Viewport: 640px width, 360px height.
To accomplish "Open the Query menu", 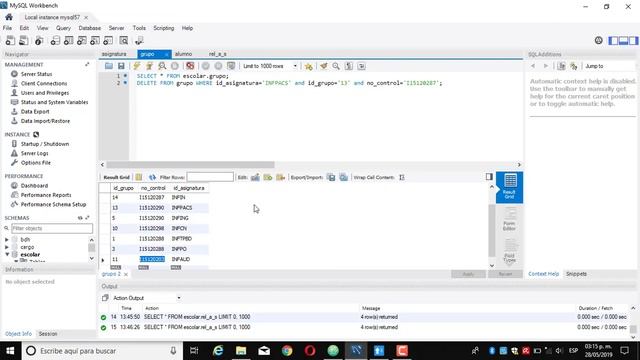I will (63, 28).
